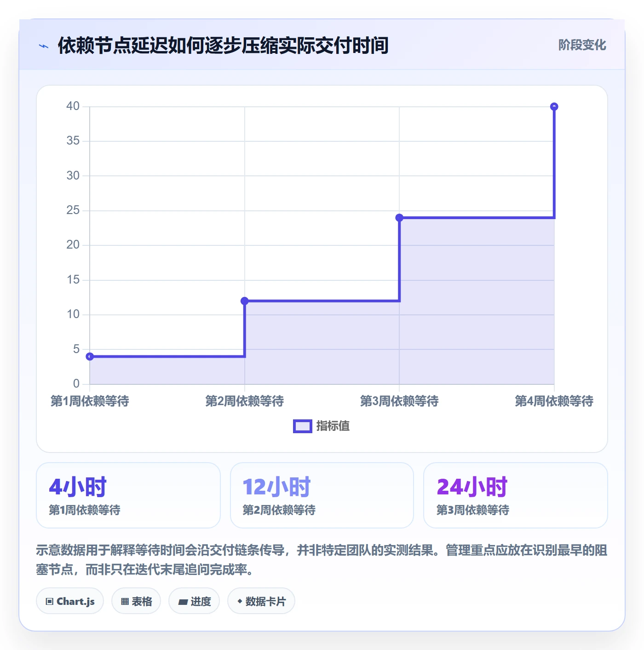Click the y-axis value 25
The image size is (644, 650).
click(73, 210)
